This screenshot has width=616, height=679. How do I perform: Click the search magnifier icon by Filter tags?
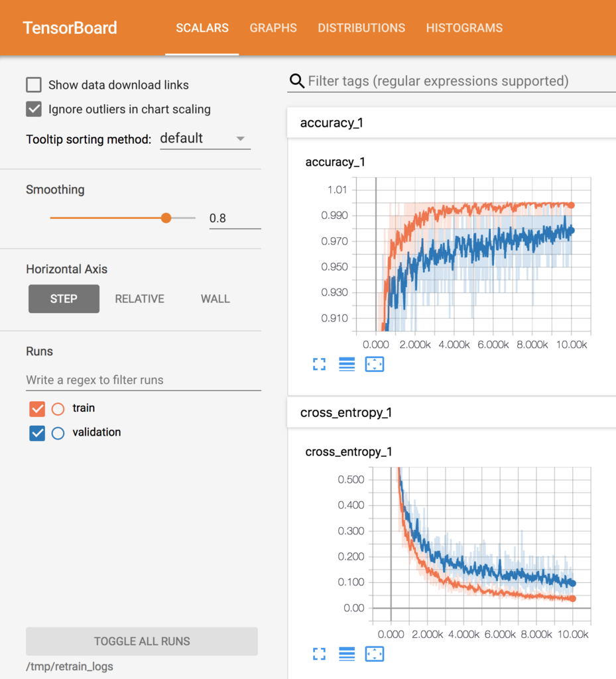pyautogui.click(x=297, y=81)
